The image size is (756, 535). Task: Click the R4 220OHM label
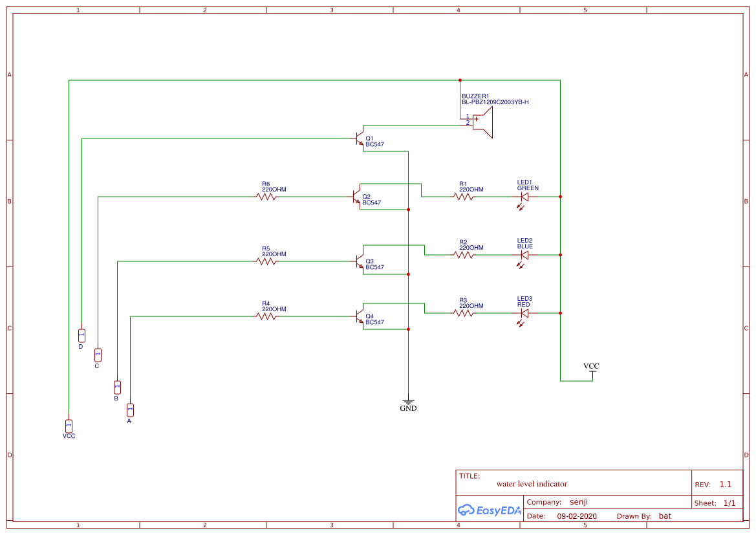[274, 307]
